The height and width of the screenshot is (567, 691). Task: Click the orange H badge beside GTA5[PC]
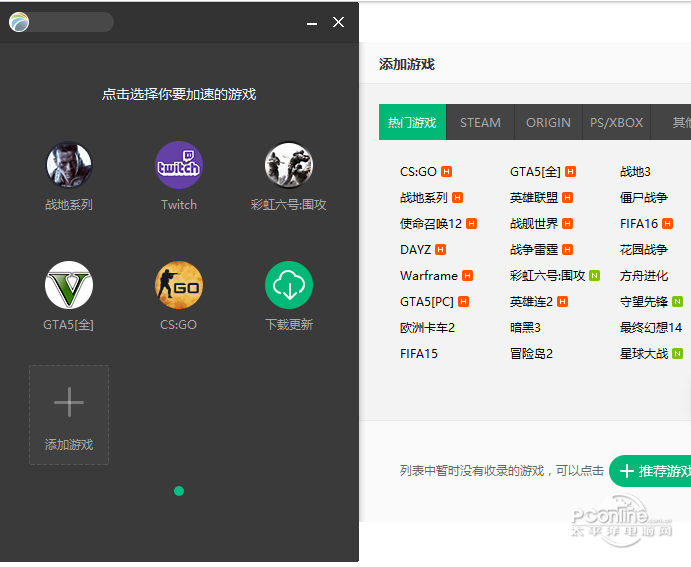(x=463, y=302)
